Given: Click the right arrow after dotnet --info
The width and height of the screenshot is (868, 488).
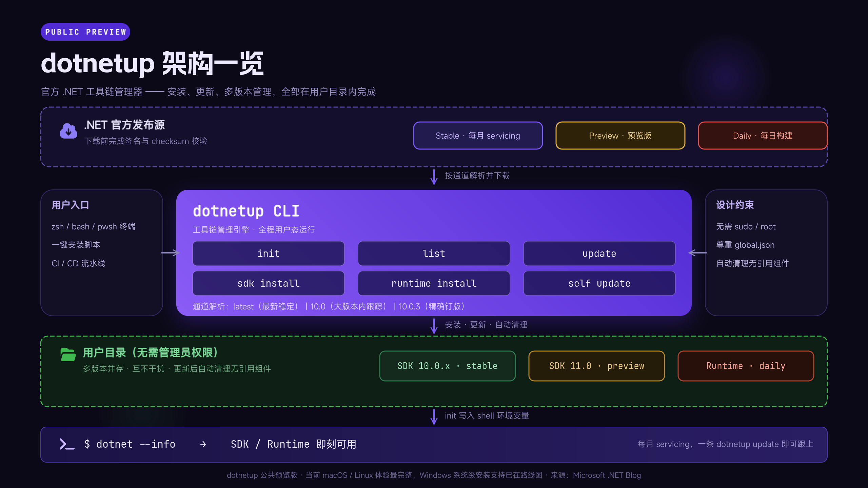Looking at the screenshot, I should pos(203,444).
